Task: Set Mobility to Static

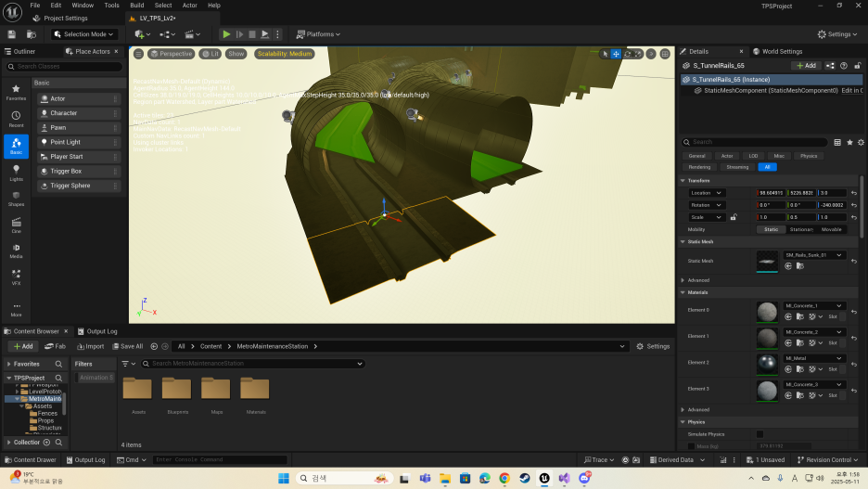Action: (x=771, y=229)
